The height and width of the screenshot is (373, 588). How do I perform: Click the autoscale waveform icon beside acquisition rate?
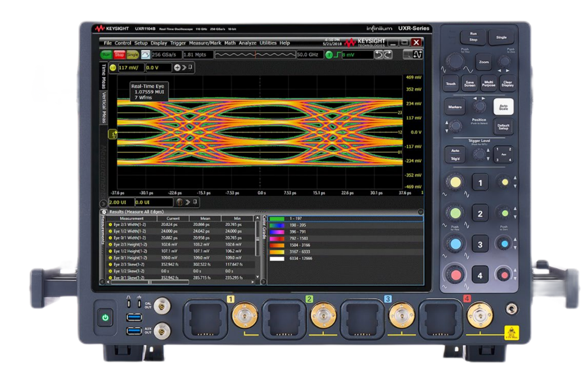pyautogui.click(x=146, y=54)
